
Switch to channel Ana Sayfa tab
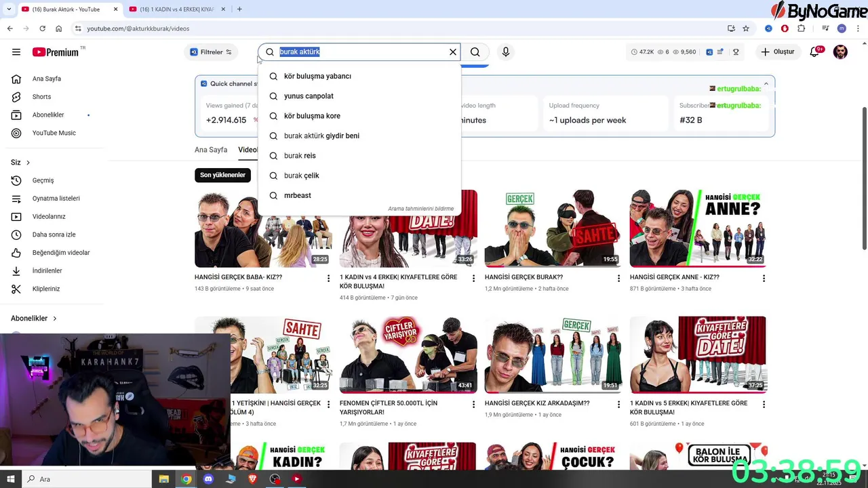[x=211, y=150]
